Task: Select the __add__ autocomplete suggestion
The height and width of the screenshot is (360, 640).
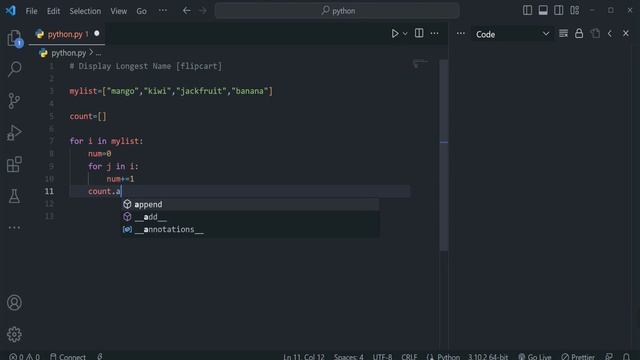Action: click(x=251, y=217)
